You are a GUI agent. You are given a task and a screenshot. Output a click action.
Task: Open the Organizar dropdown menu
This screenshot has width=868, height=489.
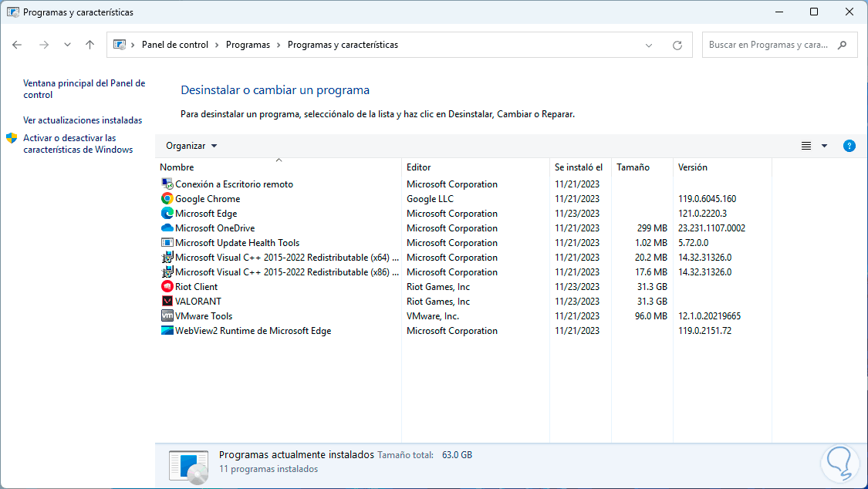point(191,146)
